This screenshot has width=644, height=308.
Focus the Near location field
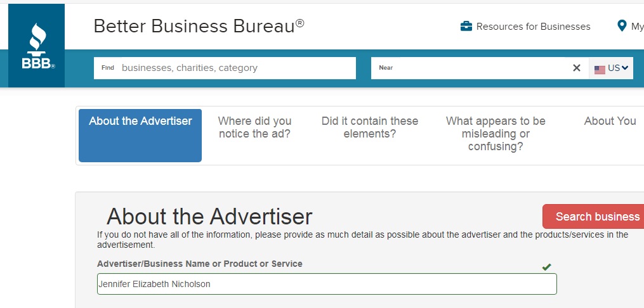tap(471, 68)
